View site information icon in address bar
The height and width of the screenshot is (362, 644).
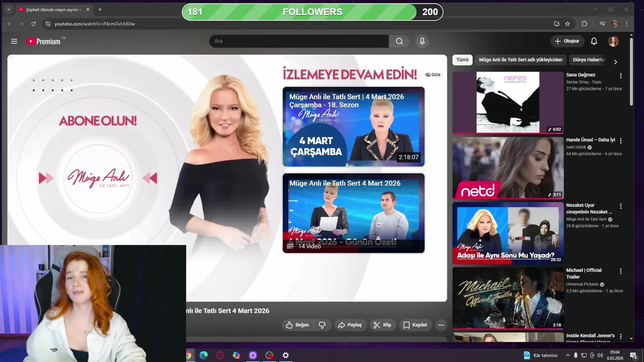[x=48, y=24]
